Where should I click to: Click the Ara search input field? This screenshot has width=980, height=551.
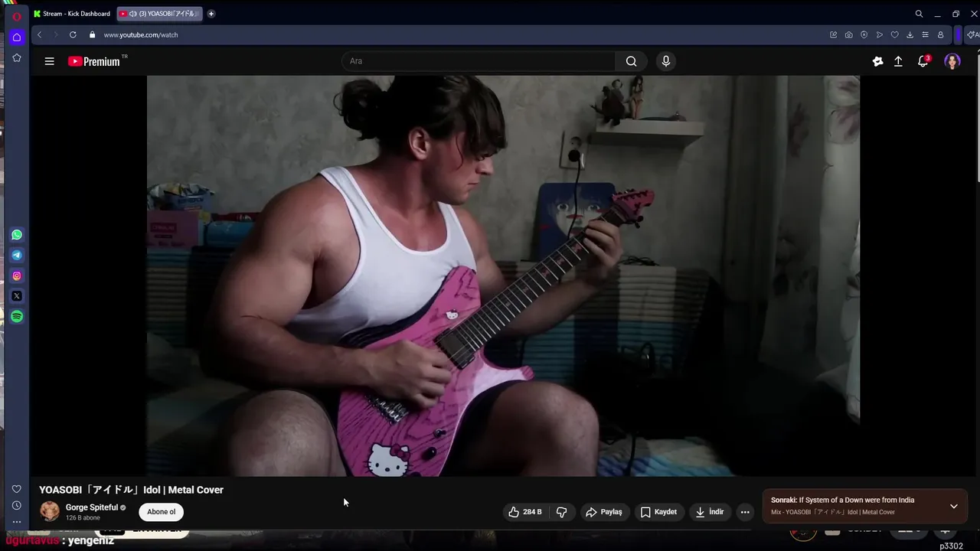[479, 61]
